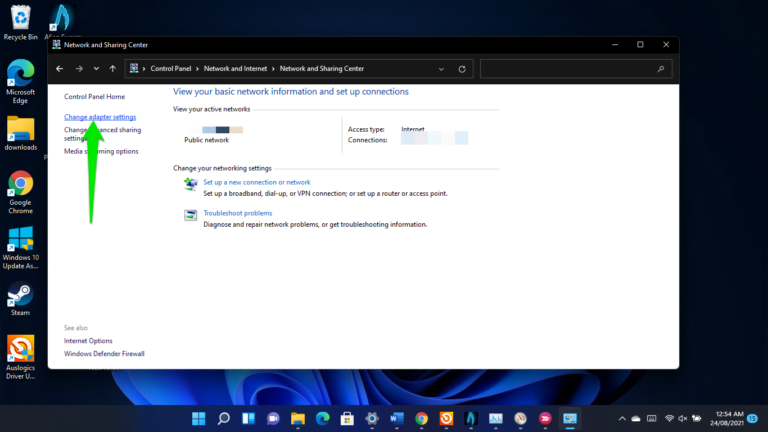Select Network and Sharing Center breadcrumb
Viewport: 768px width, 432px height.
(x=321, y=69)
